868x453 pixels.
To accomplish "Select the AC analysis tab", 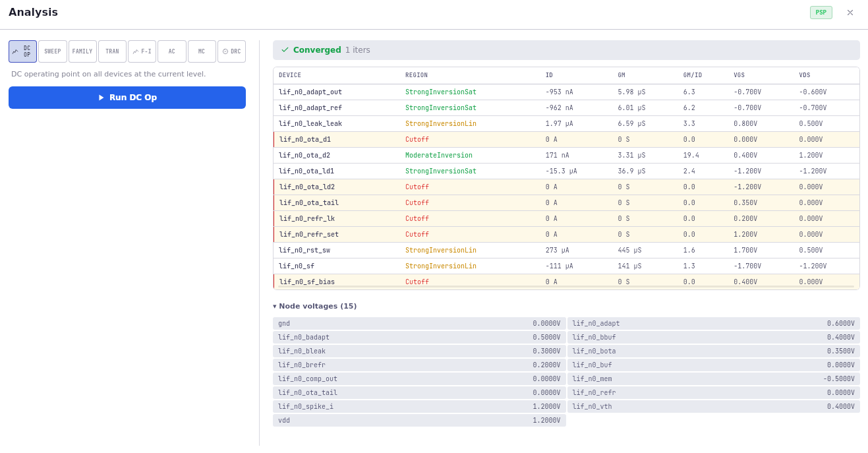I will click(172, 51).
